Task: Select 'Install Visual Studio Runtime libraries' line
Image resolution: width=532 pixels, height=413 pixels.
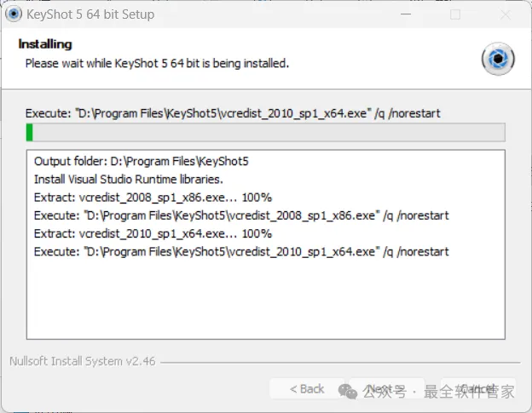Action: coord(128,179)
